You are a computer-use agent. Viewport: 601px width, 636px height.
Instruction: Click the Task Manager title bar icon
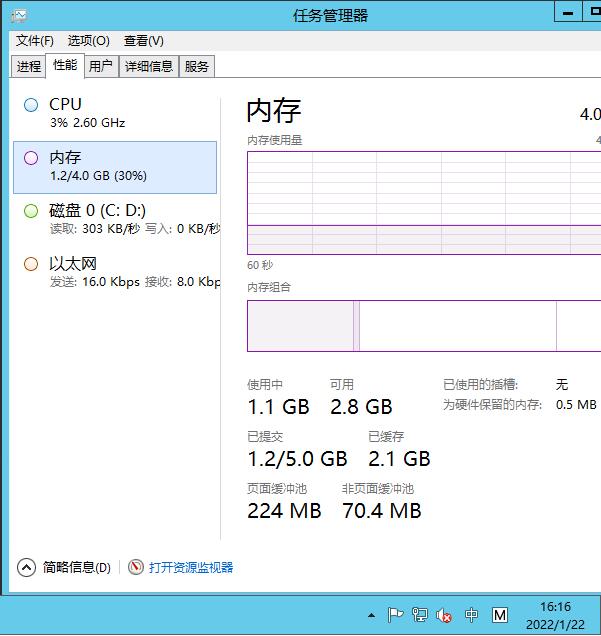click(x=19, y=16)
